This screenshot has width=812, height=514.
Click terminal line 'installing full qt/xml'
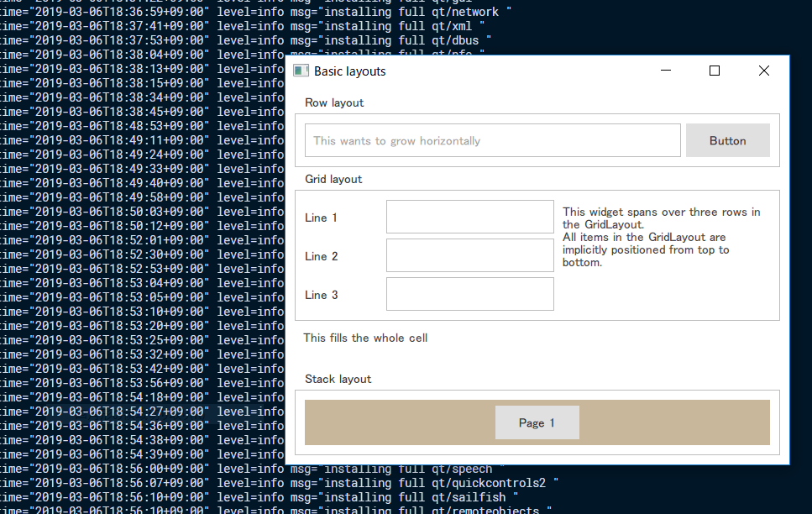tap(241, 26)
